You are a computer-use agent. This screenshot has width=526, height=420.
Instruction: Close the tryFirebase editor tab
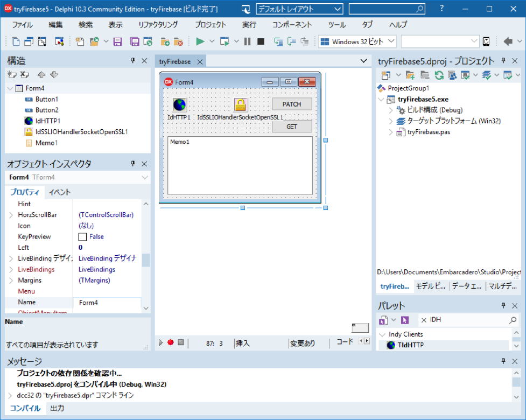click(200, 62)
